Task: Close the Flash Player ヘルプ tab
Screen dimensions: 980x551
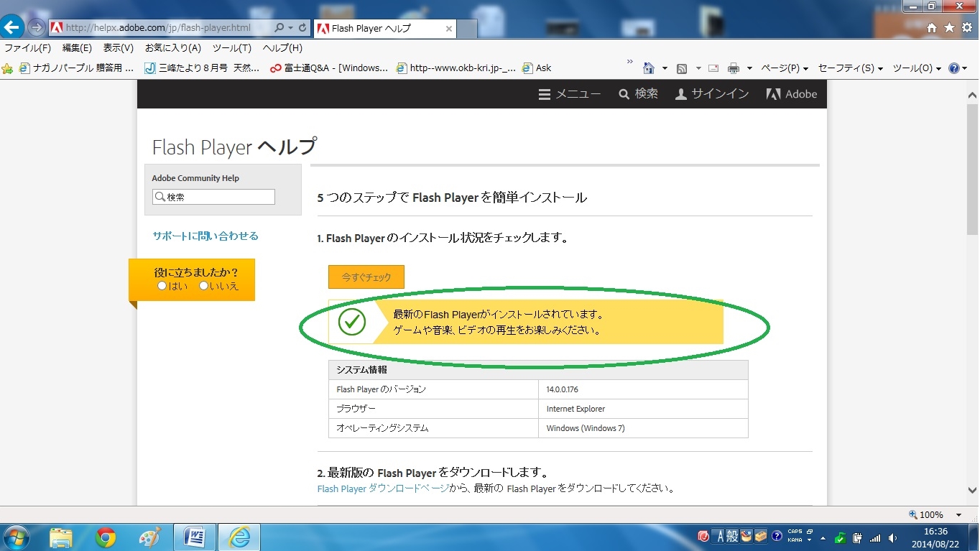Action: tap(449, 29)
